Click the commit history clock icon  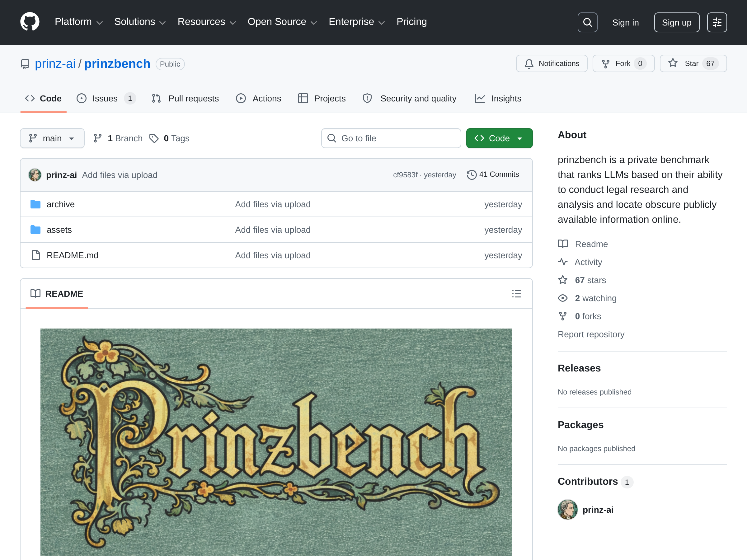pyautogui.click(x=472, y=175)
